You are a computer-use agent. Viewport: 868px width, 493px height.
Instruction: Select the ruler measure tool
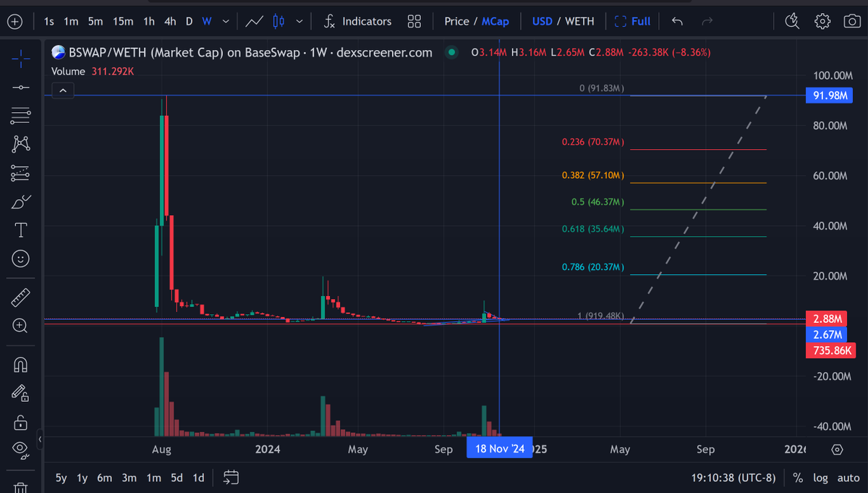(x=21, y=297)
